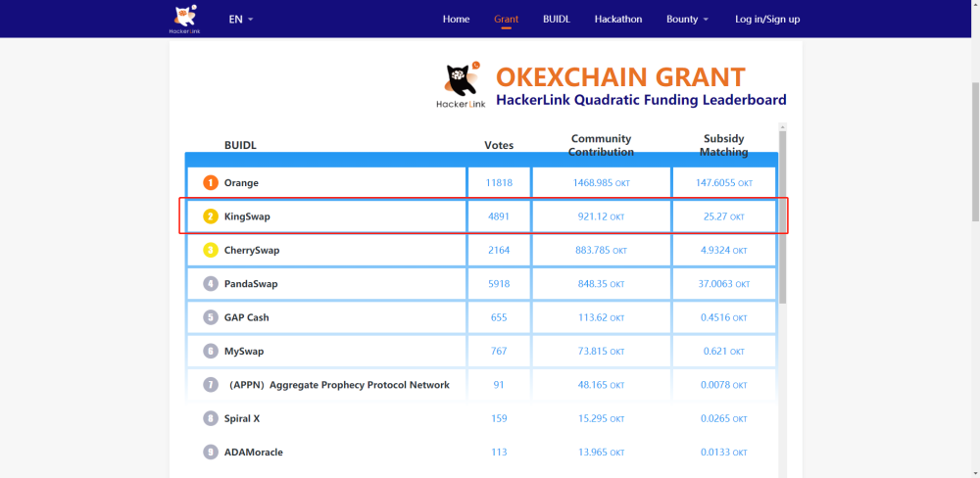
Task: Select the ADAMoracle project name
Action: tap(254, 452)
